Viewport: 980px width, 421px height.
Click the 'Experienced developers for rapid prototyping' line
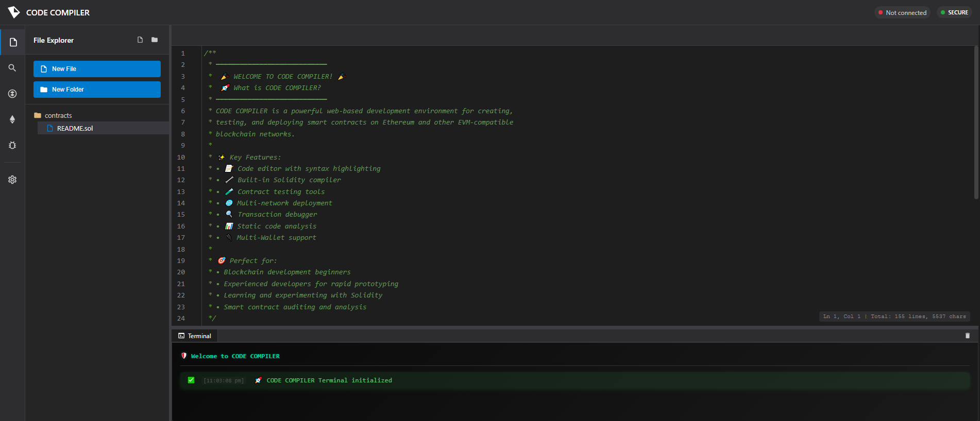point(311,284)
